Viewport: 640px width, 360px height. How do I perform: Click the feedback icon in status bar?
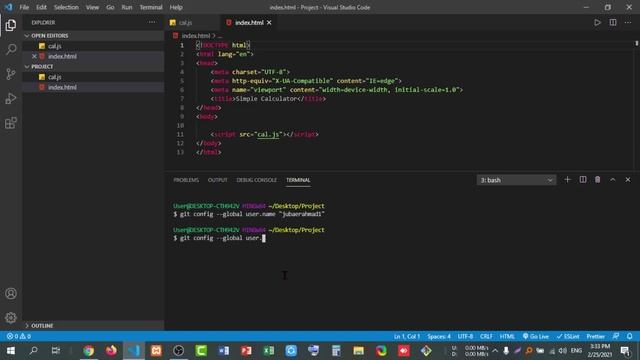tap(616, 336)
